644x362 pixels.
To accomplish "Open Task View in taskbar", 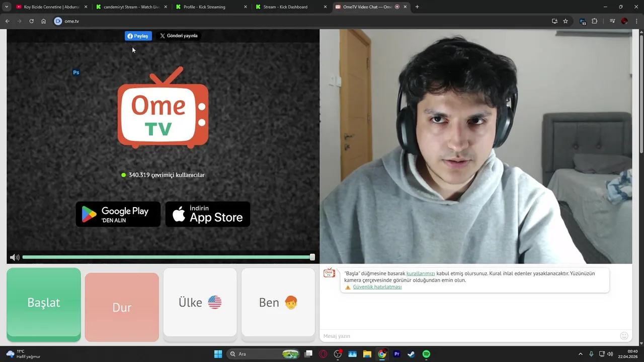I will (x=308, y=354).
